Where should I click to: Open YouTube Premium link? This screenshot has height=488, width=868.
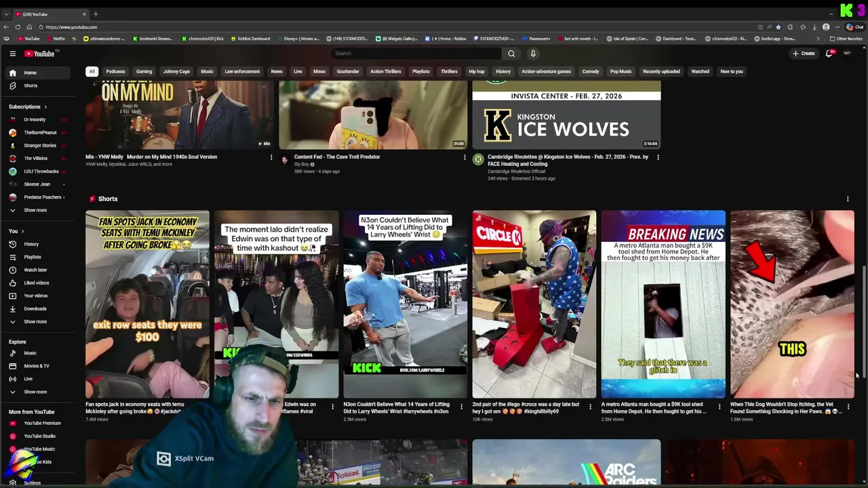[x=39, y=423]
